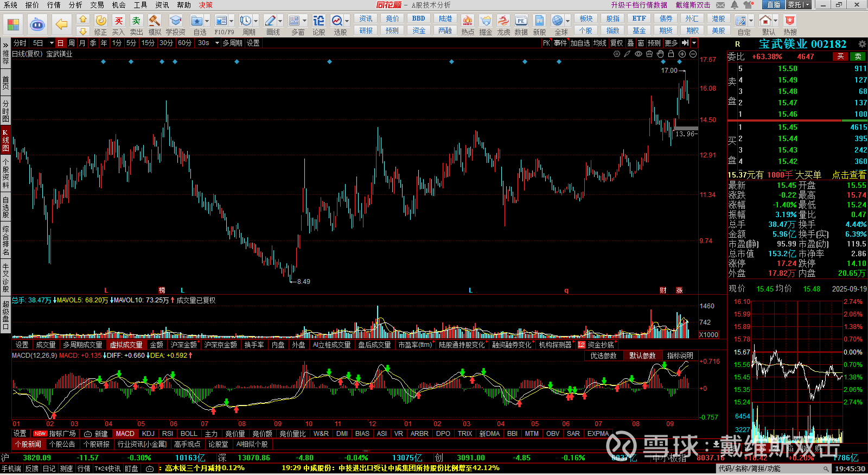The width and height of the screenshot is (868, 475).
Task: Open the mail envelope icon in title bar
Action: click(720, 5)
